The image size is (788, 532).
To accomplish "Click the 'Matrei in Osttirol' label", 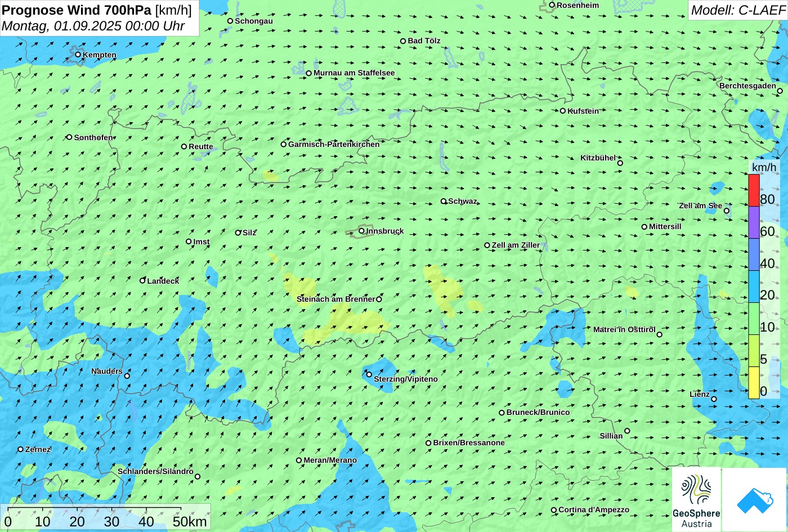I will [624, 329].
